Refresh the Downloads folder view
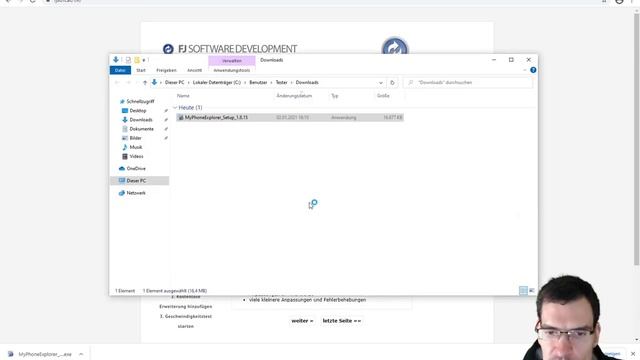 [392, 83]
